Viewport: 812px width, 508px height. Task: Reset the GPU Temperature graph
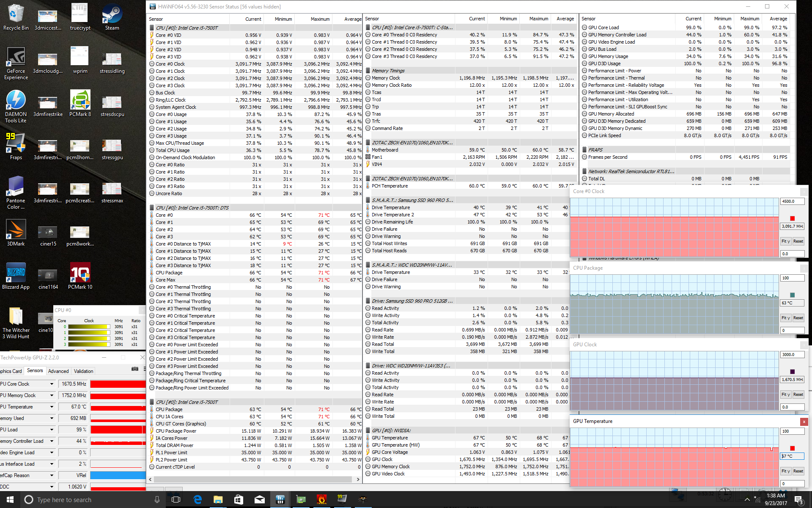coord(798,471)
